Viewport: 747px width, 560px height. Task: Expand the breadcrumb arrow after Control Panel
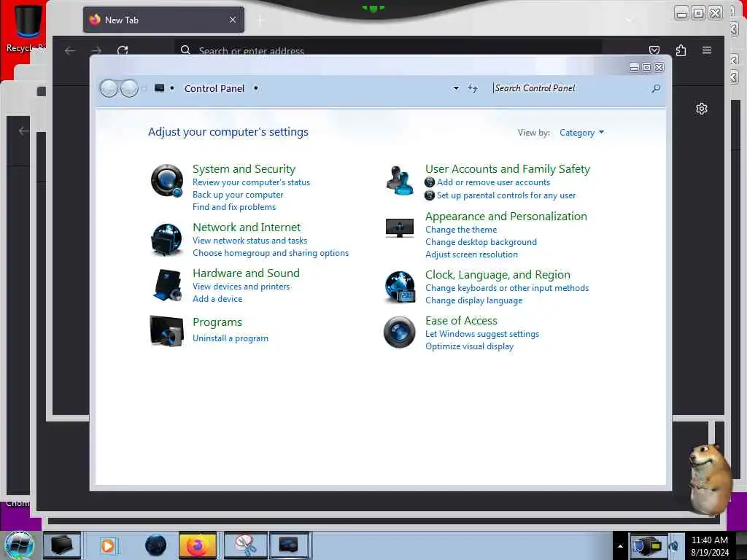[x=256, y=88]
